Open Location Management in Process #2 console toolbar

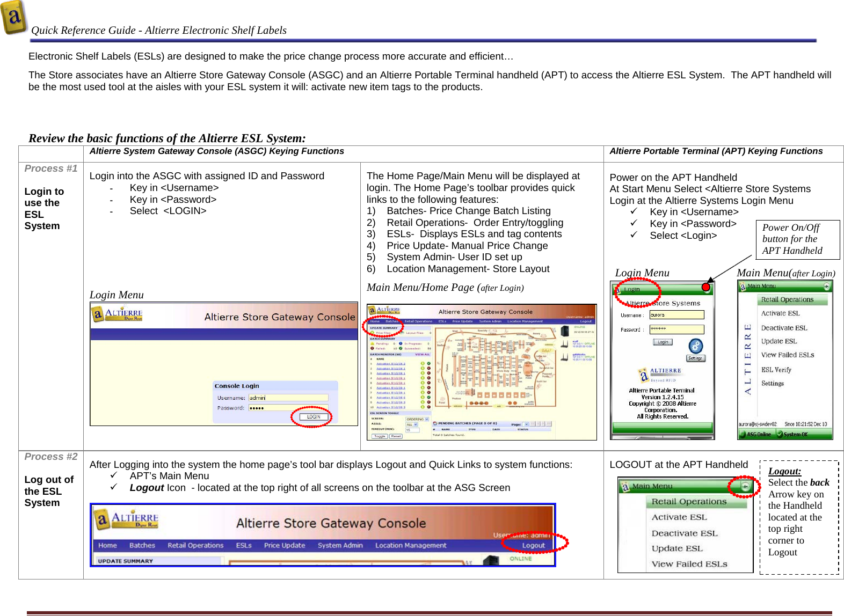tap(411, 545)
